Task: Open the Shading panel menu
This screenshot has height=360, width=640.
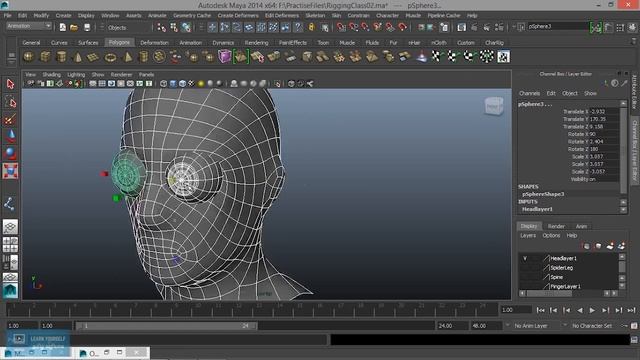Action: point(51,75)
